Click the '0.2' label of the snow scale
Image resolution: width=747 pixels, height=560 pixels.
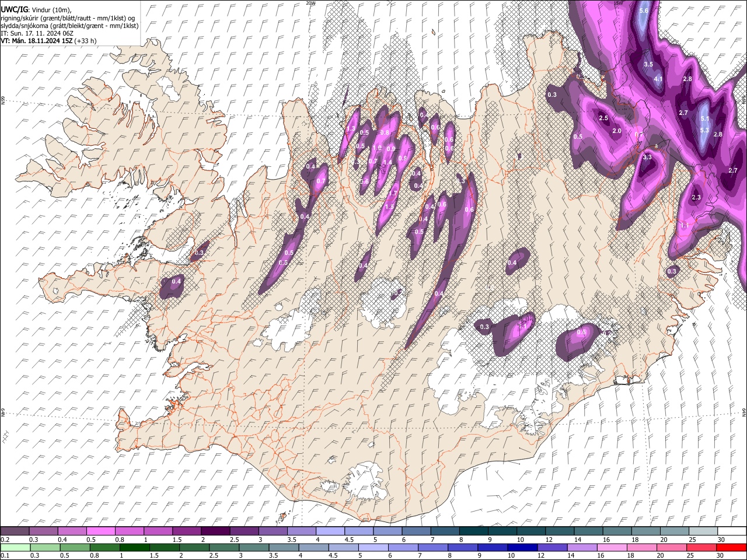[x=5, y=540]
